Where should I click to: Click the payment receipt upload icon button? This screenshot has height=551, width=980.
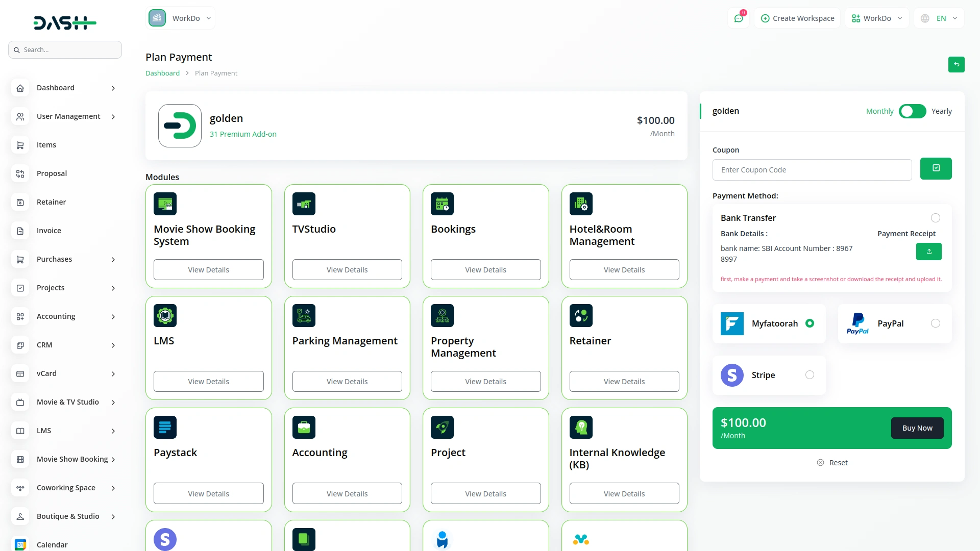(928, 252)
